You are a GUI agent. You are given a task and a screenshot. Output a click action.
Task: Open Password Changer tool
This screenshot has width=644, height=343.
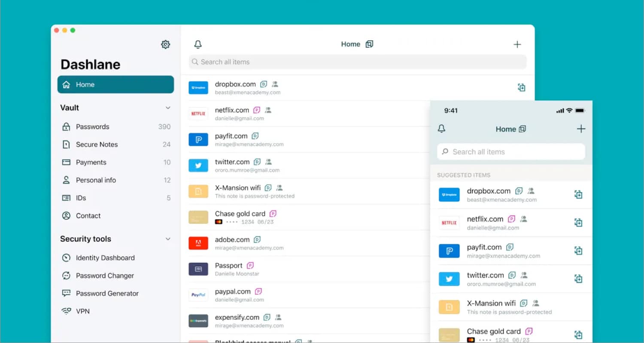[115, 276]
